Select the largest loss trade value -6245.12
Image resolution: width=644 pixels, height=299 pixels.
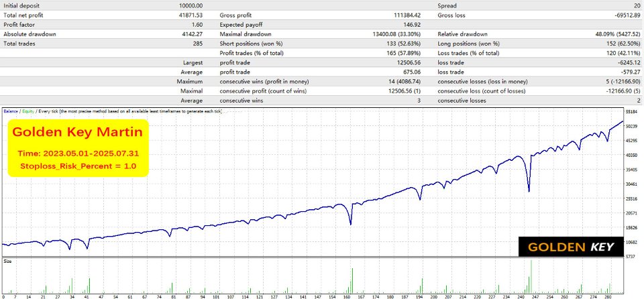tap(629, 62)
